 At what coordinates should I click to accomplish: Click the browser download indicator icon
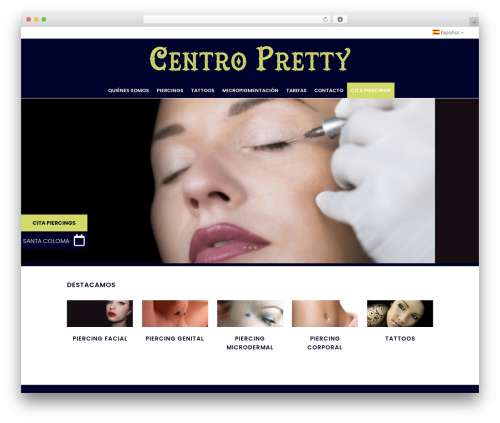(340, 20)
